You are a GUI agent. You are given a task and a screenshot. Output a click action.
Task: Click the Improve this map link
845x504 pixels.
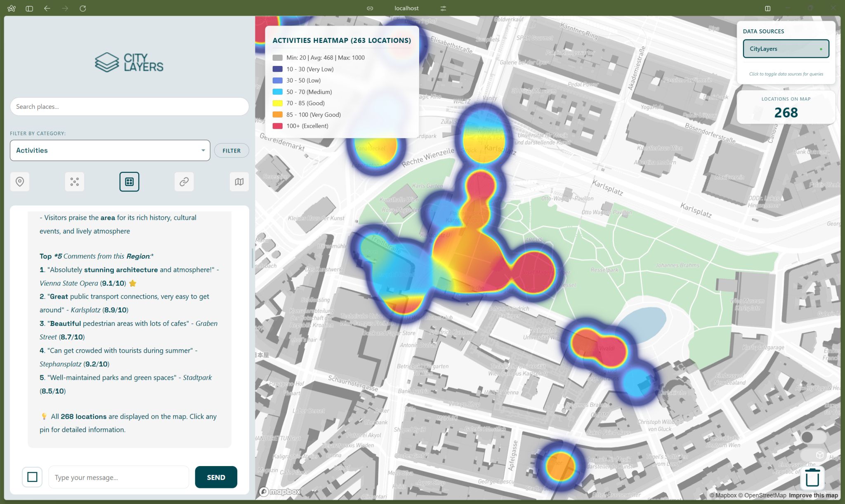click(813, 495)
